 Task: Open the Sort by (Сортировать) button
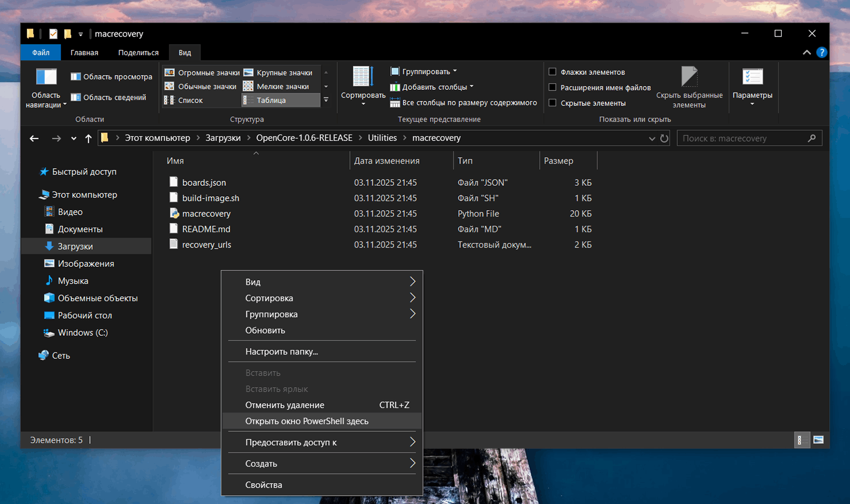[363, 86]
